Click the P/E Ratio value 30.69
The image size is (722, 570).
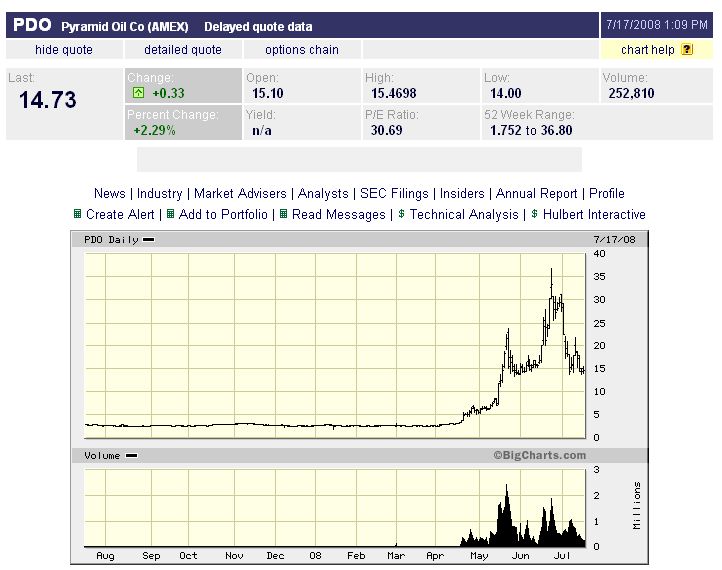tap(387, 130)
